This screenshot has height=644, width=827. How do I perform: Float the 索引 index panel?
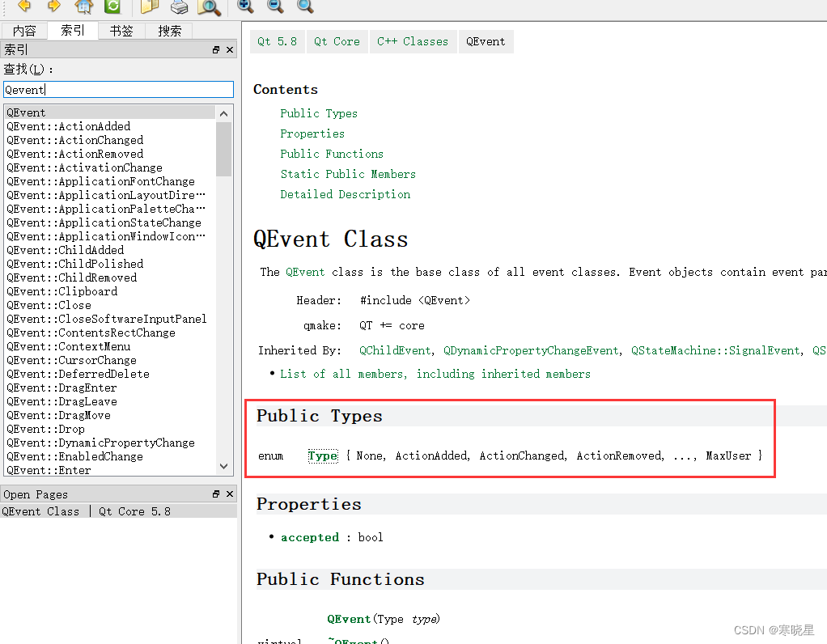pyautogui.click(x=216, y=49)
